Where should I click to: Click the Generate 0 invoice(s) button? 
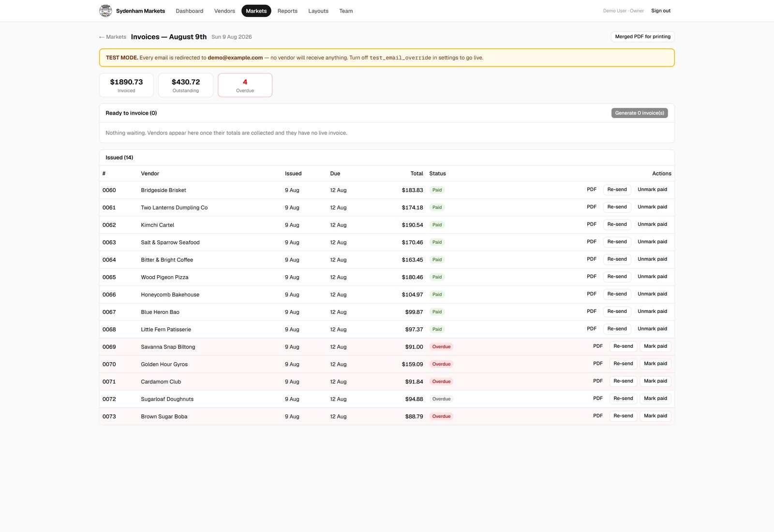640,113
